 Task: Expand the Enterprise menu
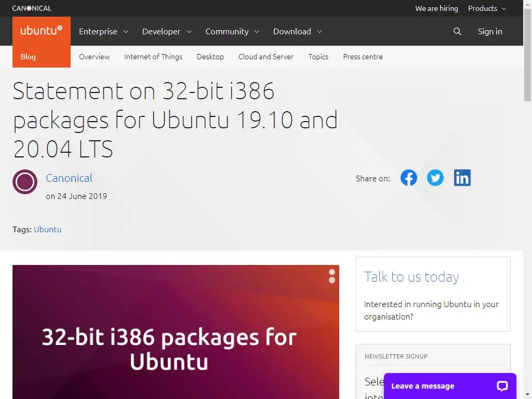click(103, 31)
